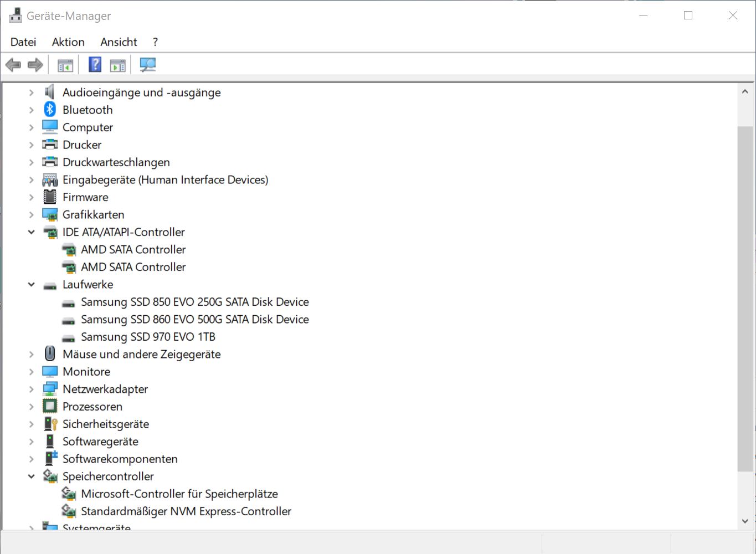Image resolution: width=756 pixels, height=554 pixels.
Task: Click the Firmware chip icon
Action: click(x=50, y=197)
